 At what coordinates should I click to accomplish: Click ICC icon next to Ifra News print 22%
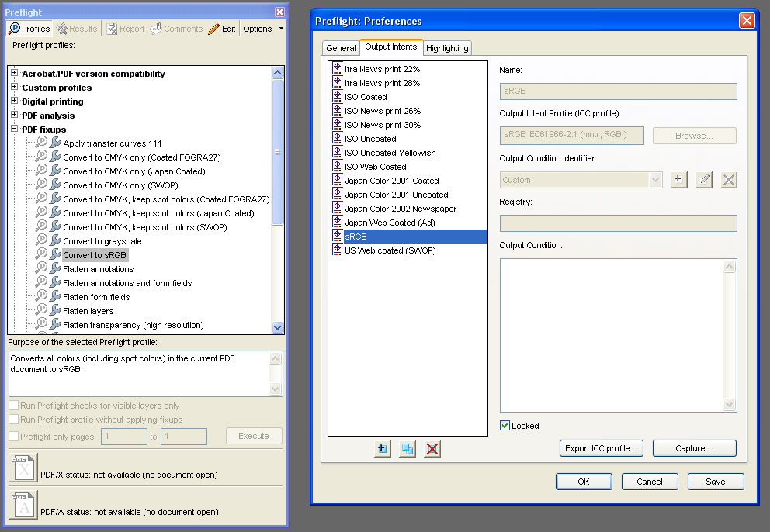pos(338,68)
